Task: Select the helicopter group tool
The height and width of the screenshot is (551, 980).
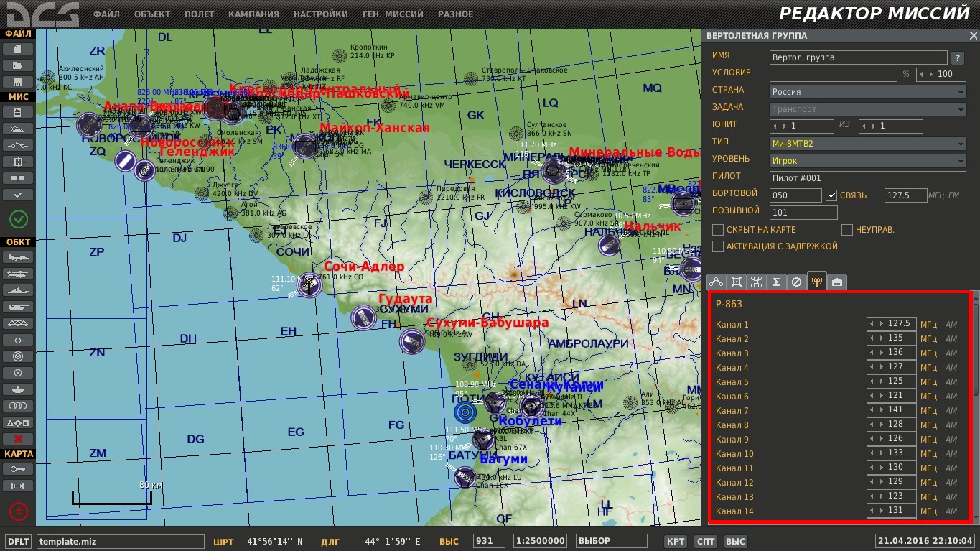Action: coord(18,274)
